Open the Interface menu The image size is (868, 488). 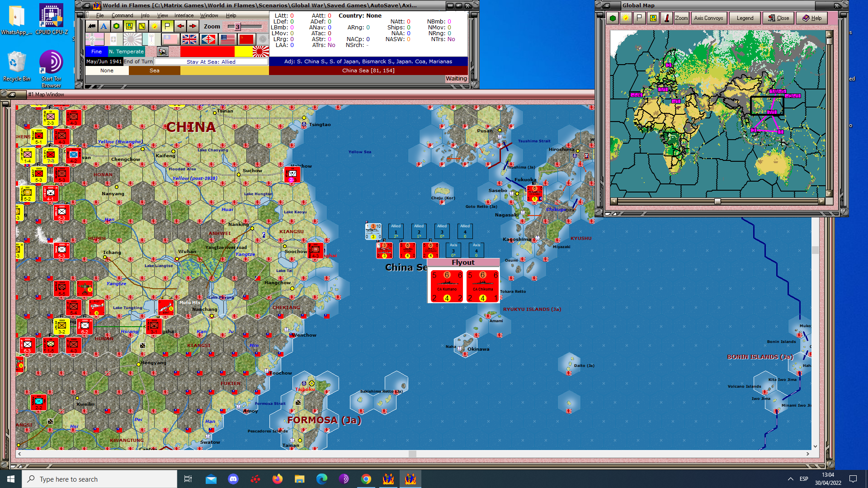click(x=184, y=15)
